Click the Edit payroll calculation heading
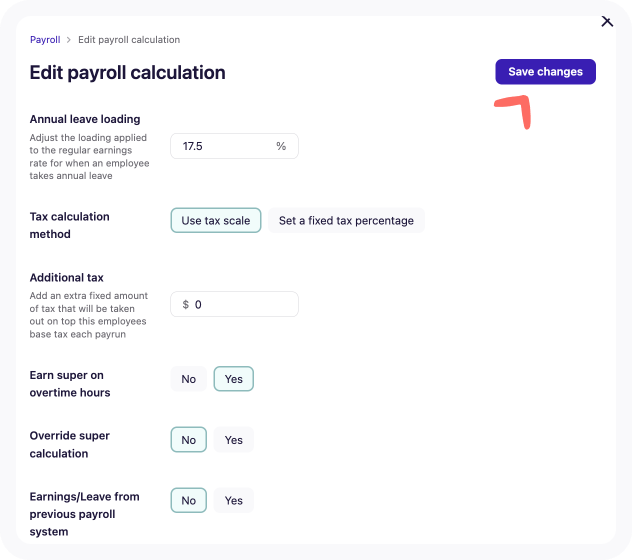 coord(127,73)
